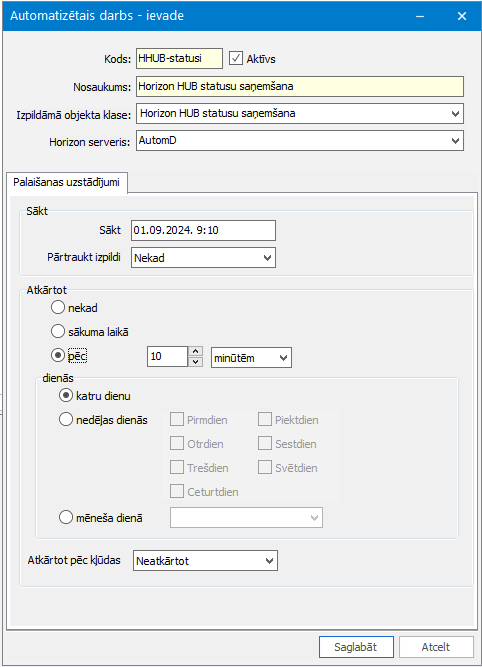482x667 pixels.
Task: Select 'katru dienu' radio button
Action: (66, 396)
